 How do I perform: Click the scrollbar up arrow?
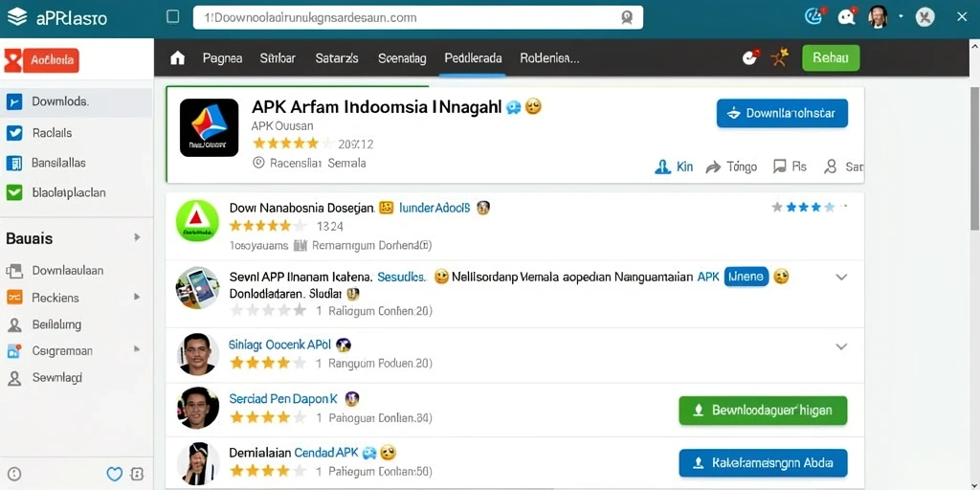click(x=973, y=47)
